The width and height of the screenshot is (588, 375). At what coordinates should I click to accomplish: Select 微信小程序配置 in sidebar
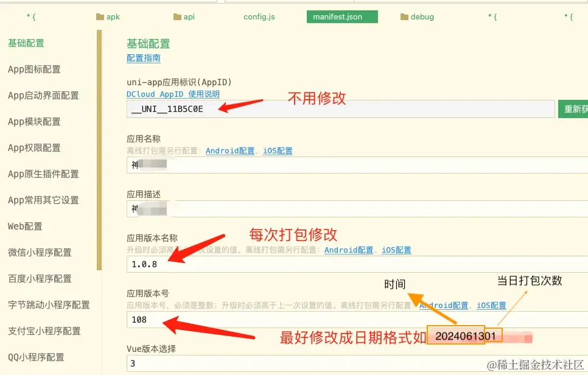tap(40, 253)
